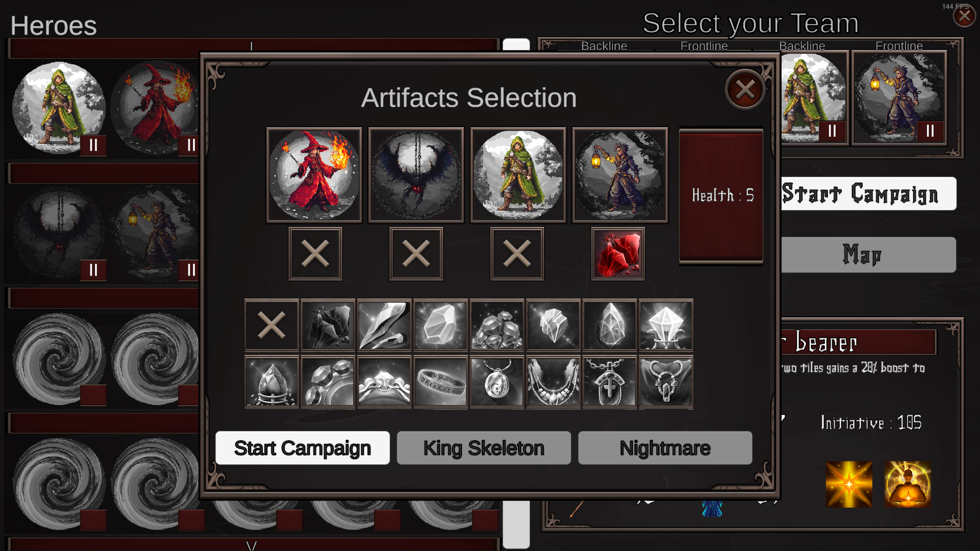Screen dimensions: 980x551
Task: Pick the round amulet pendant artifact
Action: (x=497, y=382)
